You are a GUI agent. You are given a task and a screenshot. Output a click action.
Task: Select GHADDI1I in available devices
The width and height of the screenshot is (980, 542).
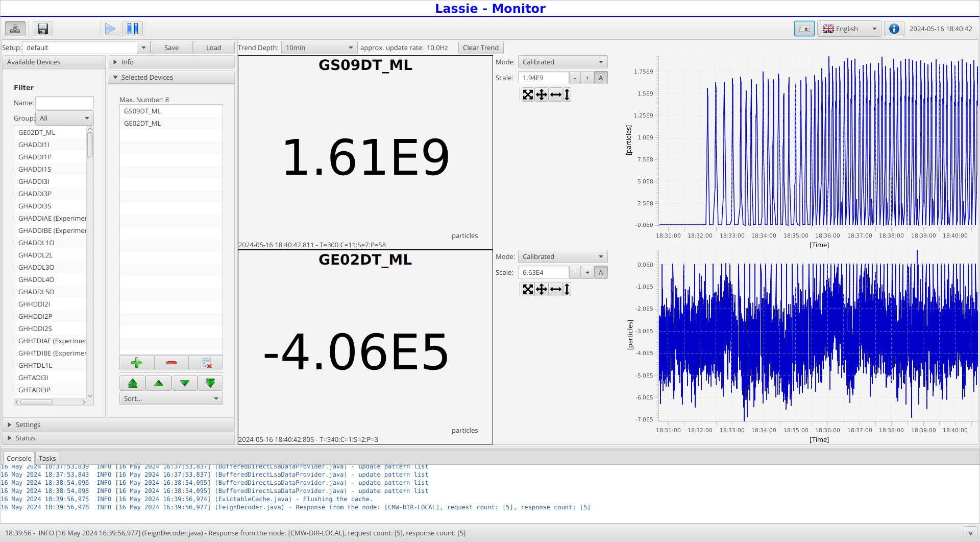coord(51,145)
